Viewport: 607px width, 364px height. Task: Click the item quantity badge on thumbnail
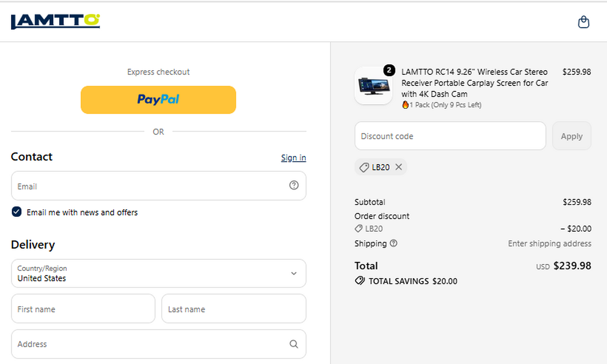point(389,70)
